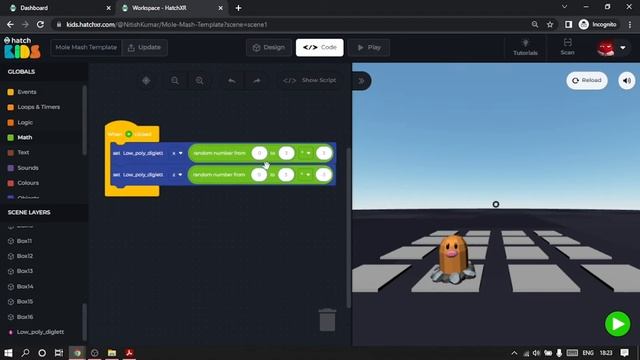Click the Hatch Kids logo
Viewport: 640px width, 360px height.
click(22, 48)
